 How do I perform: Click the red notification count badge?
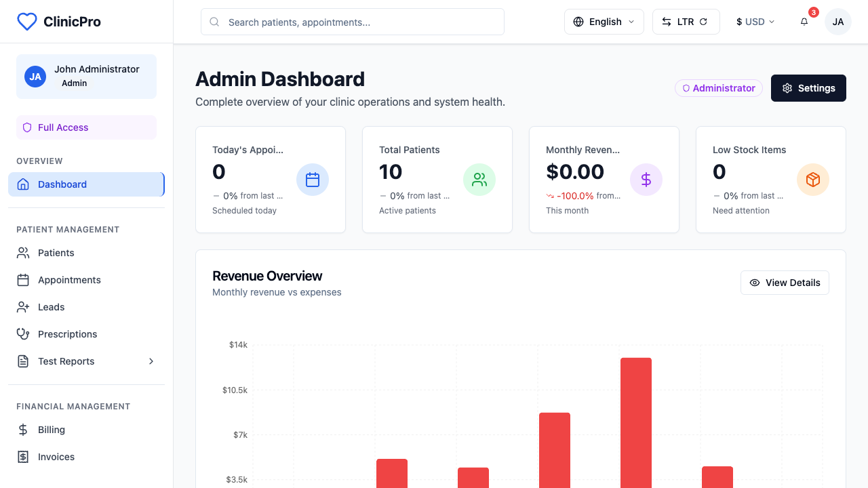(814, 12)
